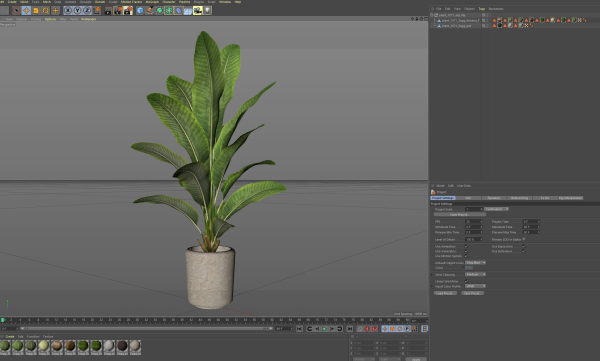Open the Create menu

(x=12, y=2)
